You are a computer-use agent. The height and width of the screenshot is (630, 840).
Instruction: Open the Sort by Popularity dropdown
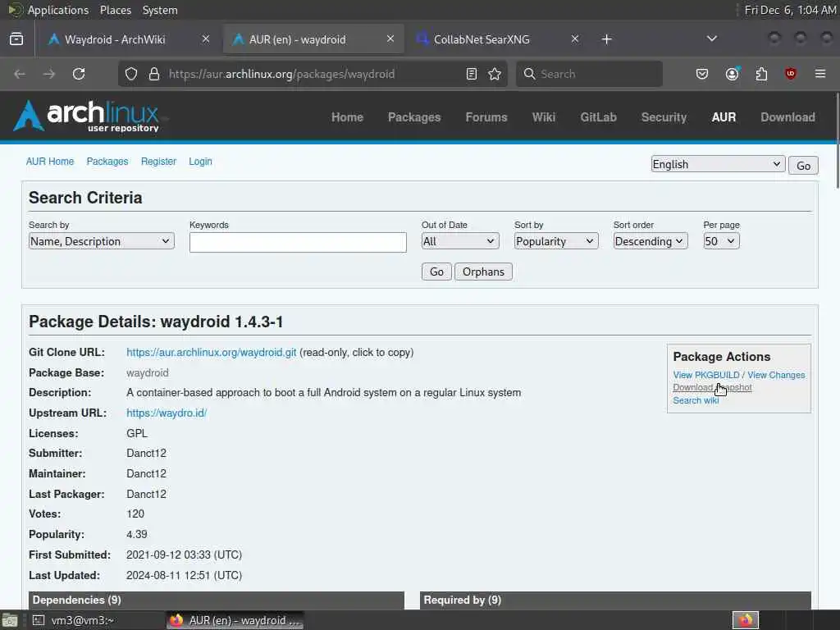[556, 242]
